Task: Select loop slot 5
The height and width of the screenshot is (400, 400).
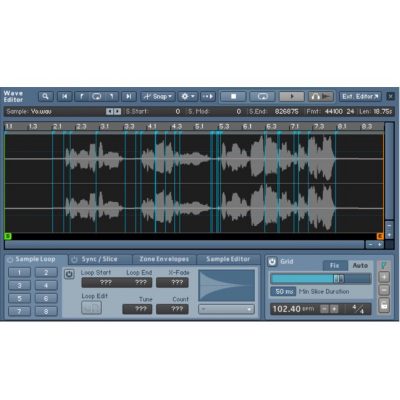Action: (19, 298)
